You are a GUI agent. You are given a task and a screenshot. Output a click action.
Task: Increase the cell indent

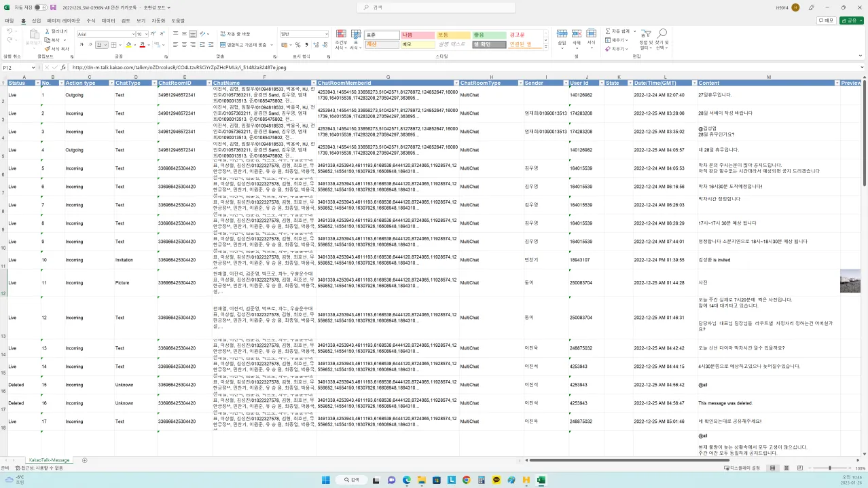pos(212,45)
